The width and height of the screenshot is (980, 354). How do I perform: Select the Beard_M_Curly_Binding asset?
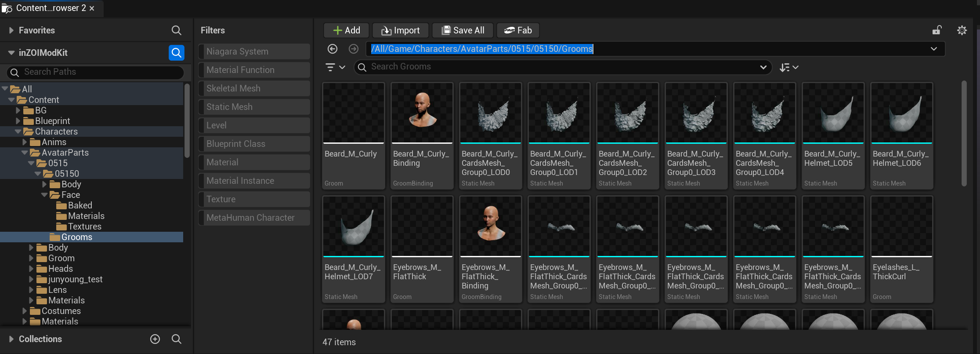click(422, 136)
